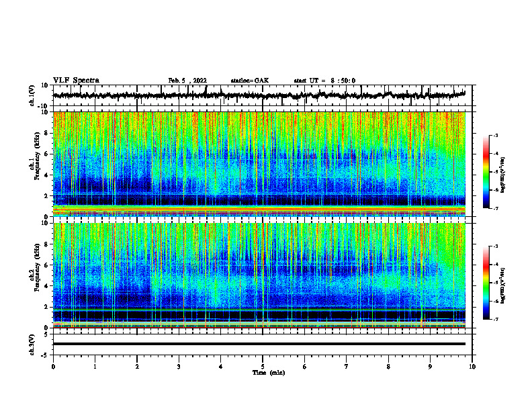Click time axis tick label "7"

(x=347, y=367)
